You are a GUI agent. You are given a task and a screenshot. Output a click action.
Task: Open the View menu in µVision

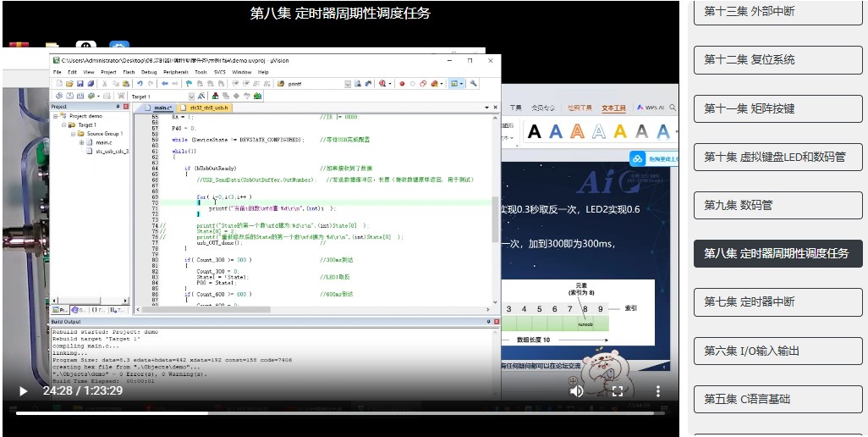pos(89,72)
